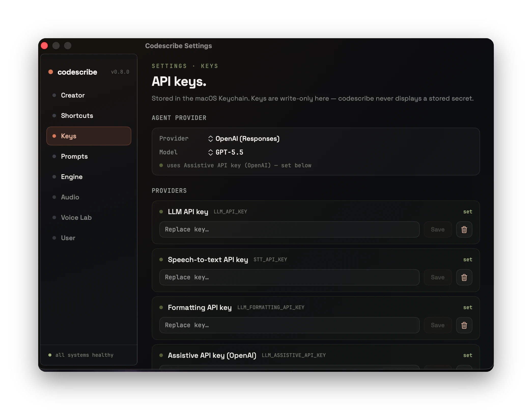This screenshot has height=410, width=532.
Task: Click the 'API keys.' page heading
Action: [x=179, y=81]
